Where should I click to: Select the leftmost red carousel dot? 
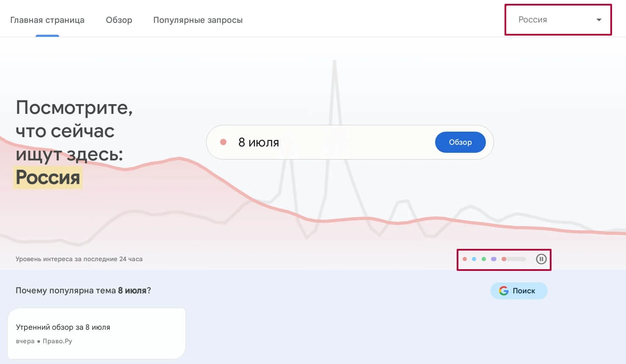tap(465, 259)
